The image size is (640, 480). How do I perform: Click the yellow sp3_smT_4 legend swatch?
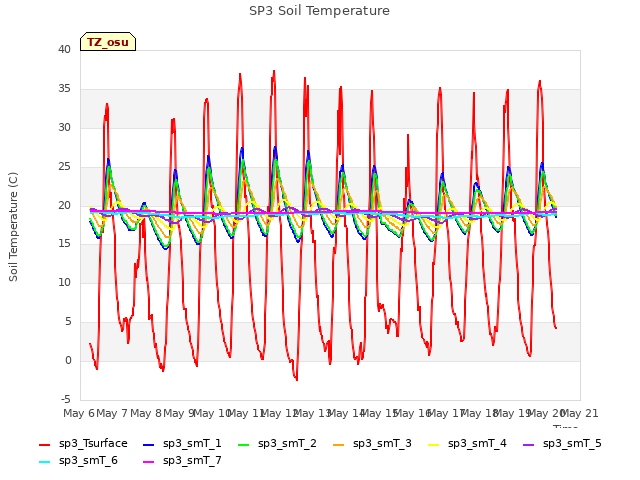point(434,444)
